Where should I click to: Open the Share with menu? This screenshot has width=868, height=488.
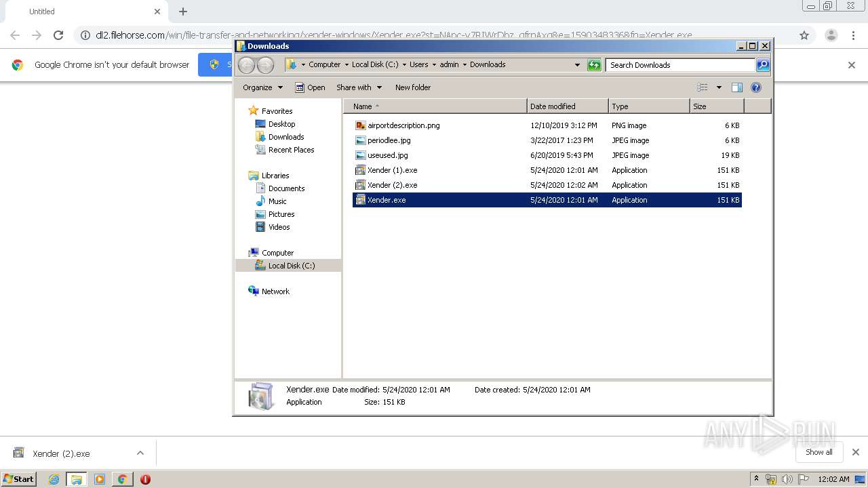(x=359, y=87)
